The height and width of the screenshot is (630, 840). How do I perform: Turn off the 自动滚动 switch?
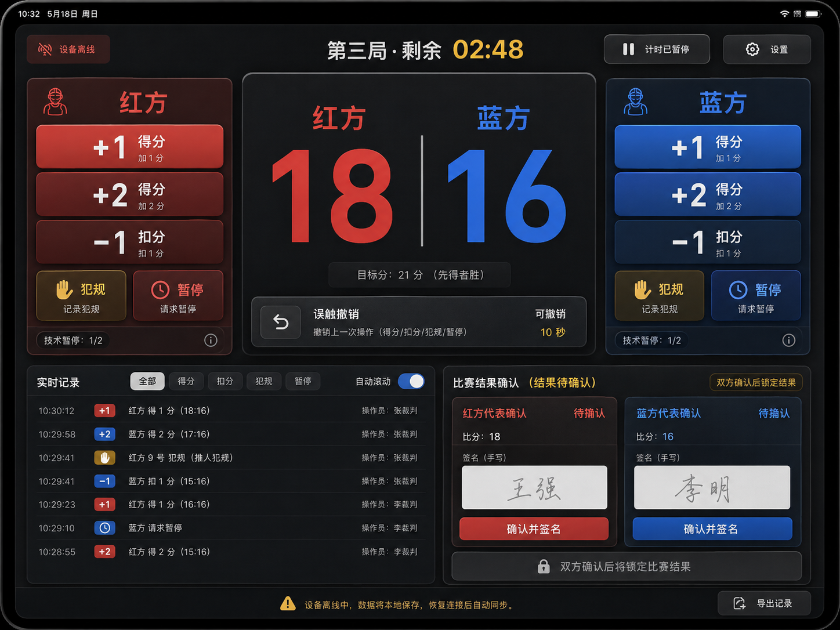(411, 381)
